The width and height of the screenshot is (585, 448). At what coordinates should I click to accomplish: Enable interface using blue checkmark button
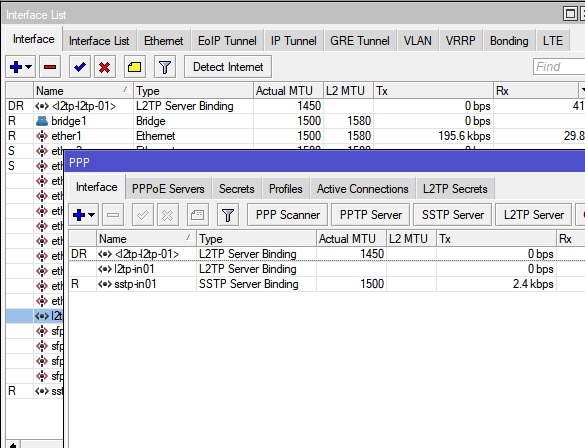80,67
